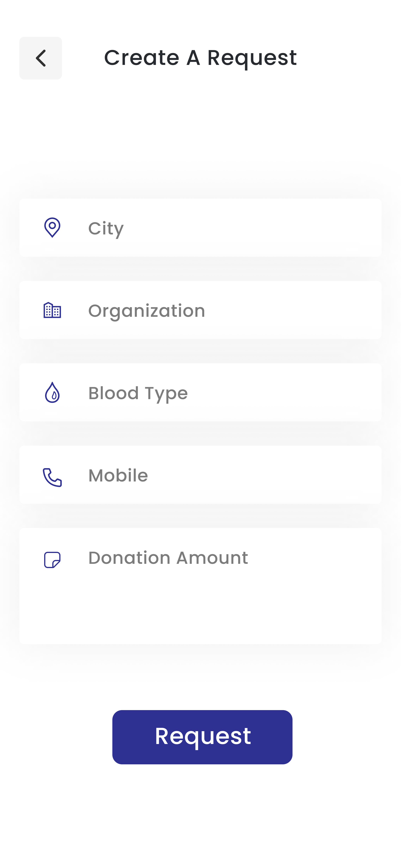Tap the sticky note icon
Image resolution: width=401 pixels, height=868 pixels.
coord(52,560)
